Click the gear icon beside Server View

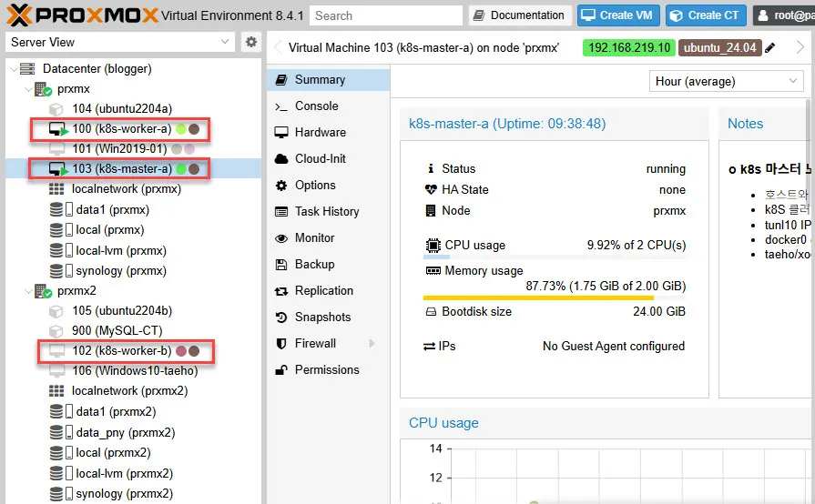[x=251, y=42]
